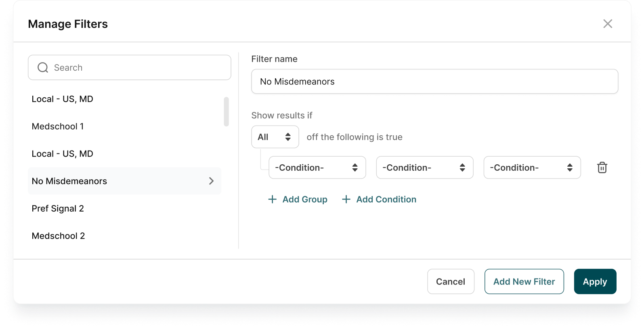Click Add New Filter button

click(524, 281)
